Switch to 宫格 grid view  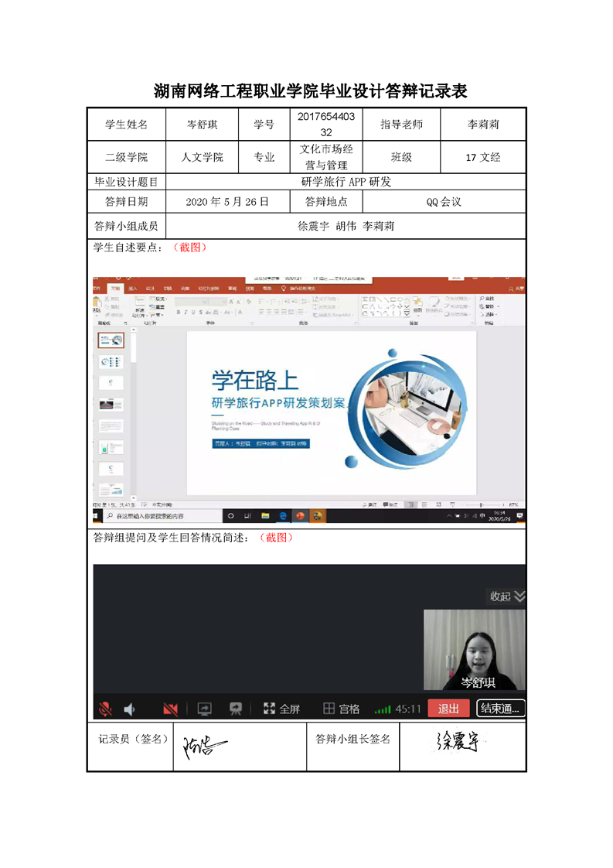point(341,709)
